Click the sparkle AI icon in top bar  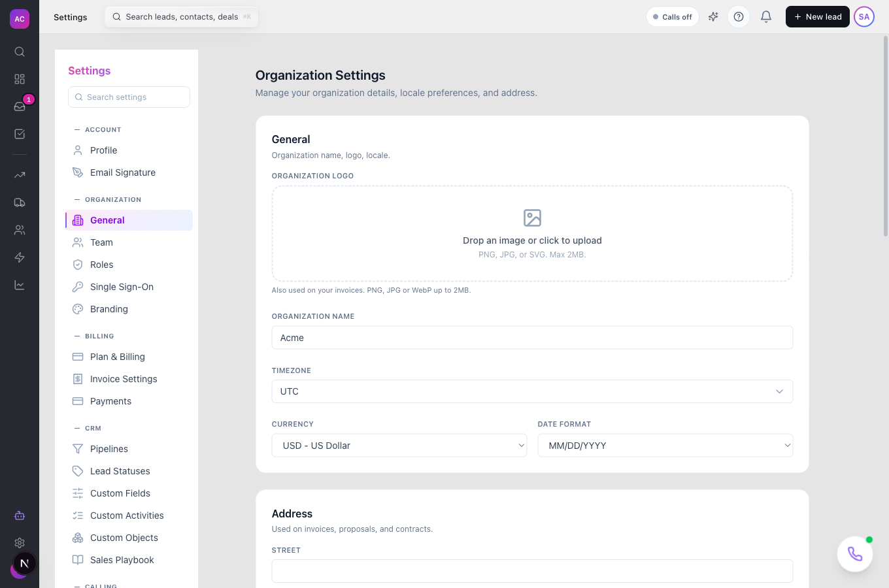click(x=713, y=17)
